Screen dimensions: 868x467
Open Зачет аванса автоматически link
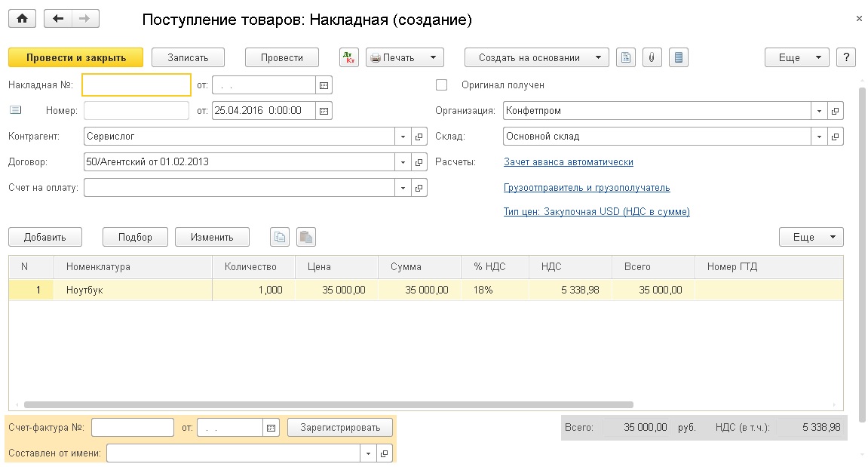tap(569, 161)
